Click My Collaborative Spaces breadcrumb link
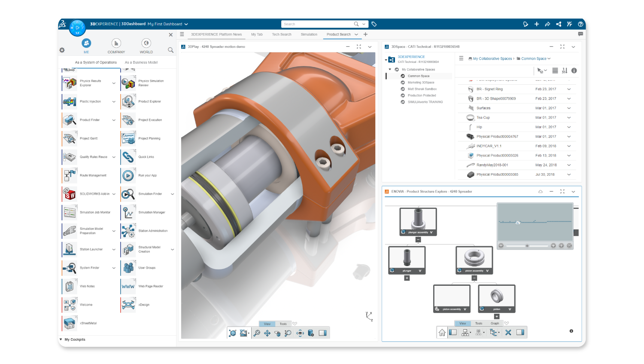The height and width of the screenshot is (364, 644). pos(492,58)
